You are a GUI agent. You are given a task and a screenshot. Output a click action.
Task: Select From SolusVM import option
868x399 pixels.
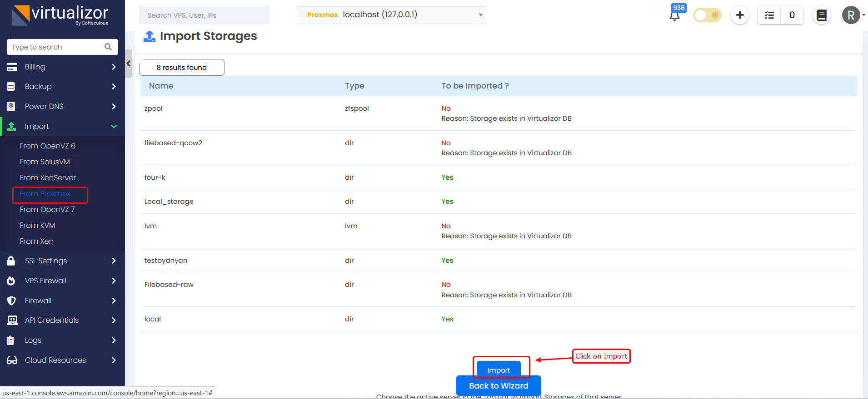click(x=45, y=162)
